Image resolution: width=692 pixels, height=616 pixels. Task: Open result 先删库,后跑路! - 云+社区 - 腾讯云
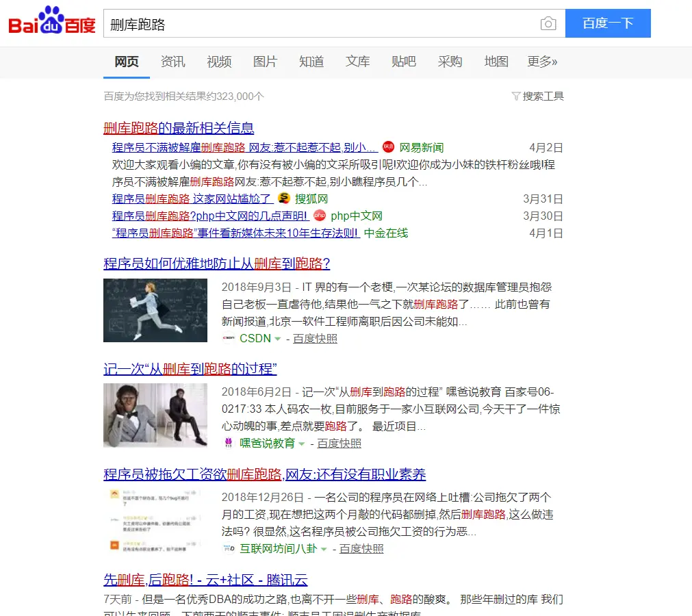(205, 580)
